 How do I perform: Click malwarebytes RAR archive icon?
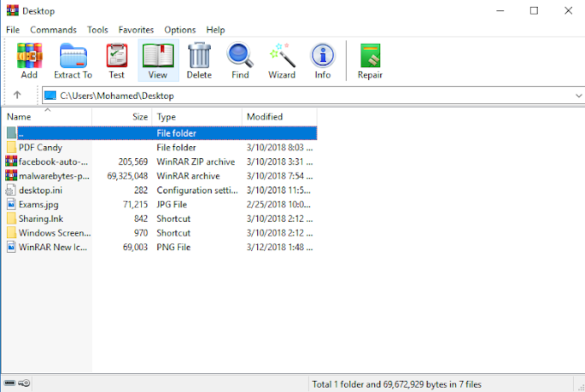(11, 175)
